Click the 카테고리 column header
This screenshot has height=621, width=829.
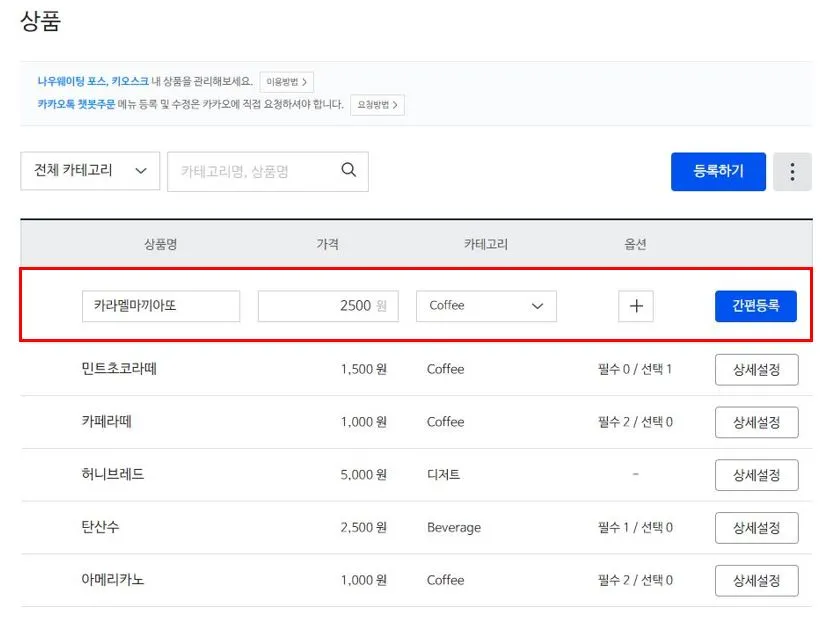(x=486, y=244)
